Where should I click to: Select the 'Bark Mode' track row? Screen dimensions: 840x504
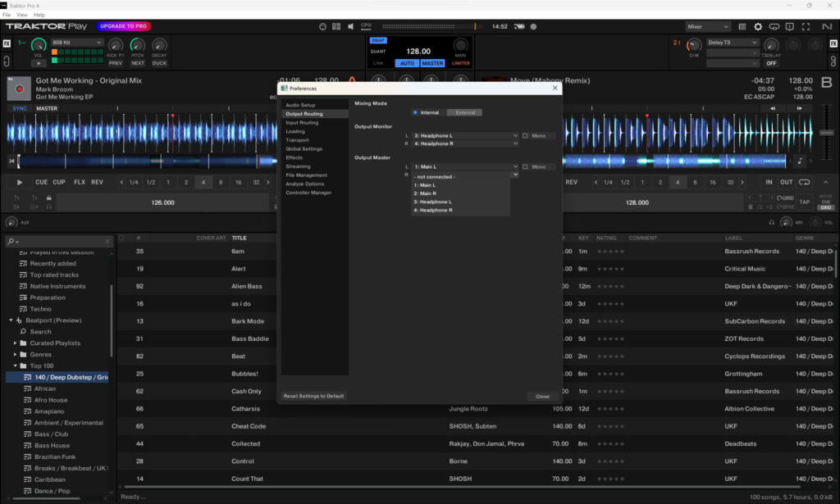(248, 321)
